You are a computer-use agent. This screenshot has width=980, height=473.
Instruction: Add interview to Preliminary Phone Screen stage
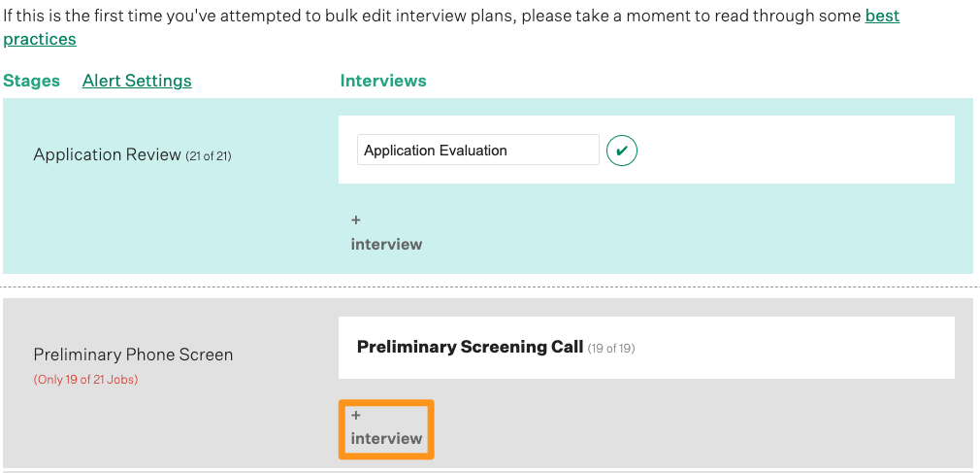tap(386, 438)
